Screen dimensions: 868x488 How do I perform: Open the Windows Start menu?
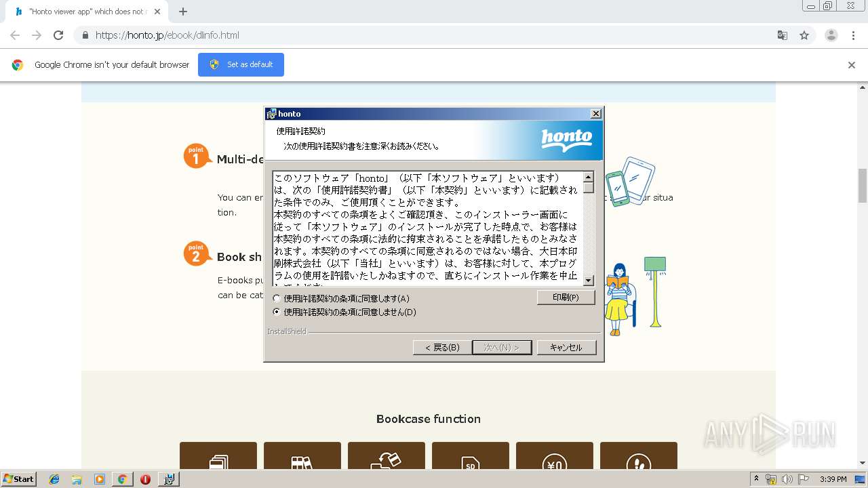18,479
